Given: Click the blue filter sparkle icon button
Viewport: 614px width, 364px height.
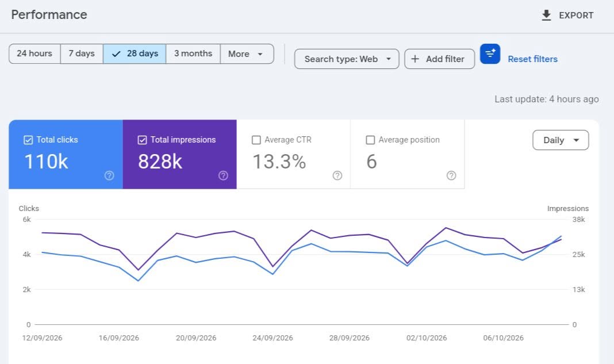Looking at the screenshot, I should tap(490, 53).
